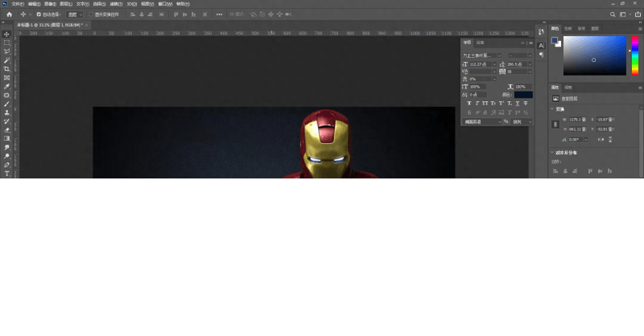Select the Crop tool
This screenshot has width=644, height=336.
pos(6,69)
